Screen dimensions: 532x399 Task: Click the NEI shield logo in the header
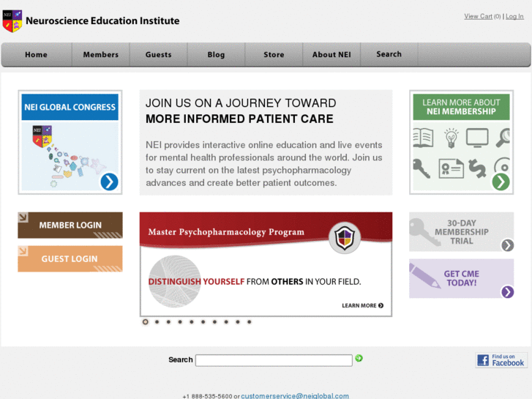(12, 21)
